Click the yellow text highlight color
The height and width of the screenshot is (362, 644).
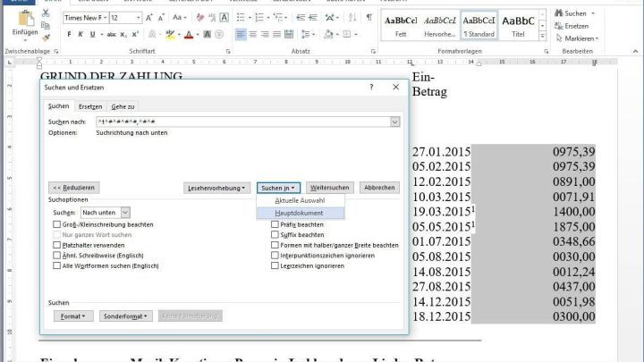(x=170, y=35)
